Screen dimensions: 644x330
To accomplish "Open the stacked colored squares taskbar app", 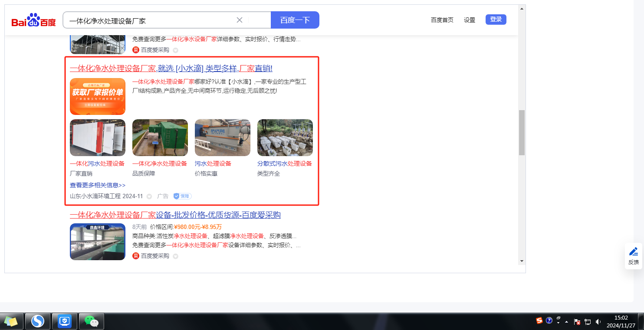I will 11,321.
